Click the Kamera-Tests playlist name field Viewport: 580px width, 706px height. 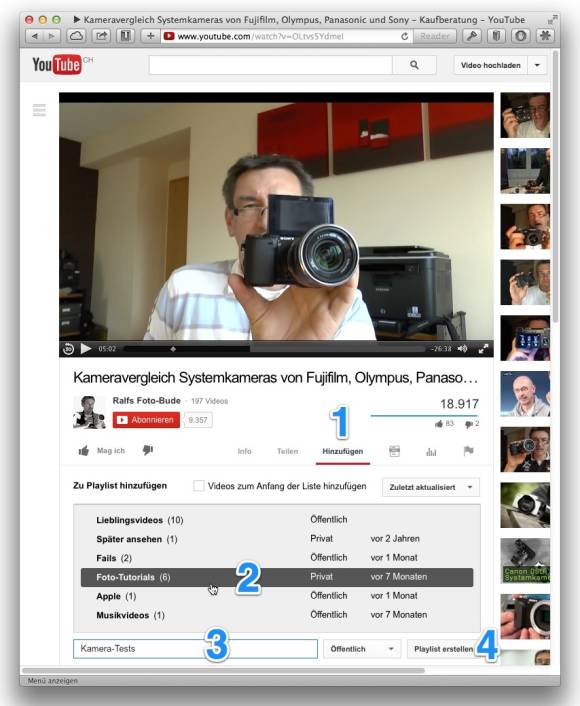click(195, 649)
